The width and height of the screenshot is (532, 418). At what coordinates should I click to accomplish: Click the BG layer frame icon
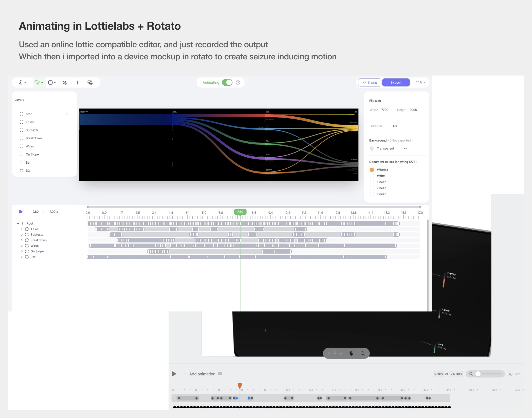click(x=22, y=171)
